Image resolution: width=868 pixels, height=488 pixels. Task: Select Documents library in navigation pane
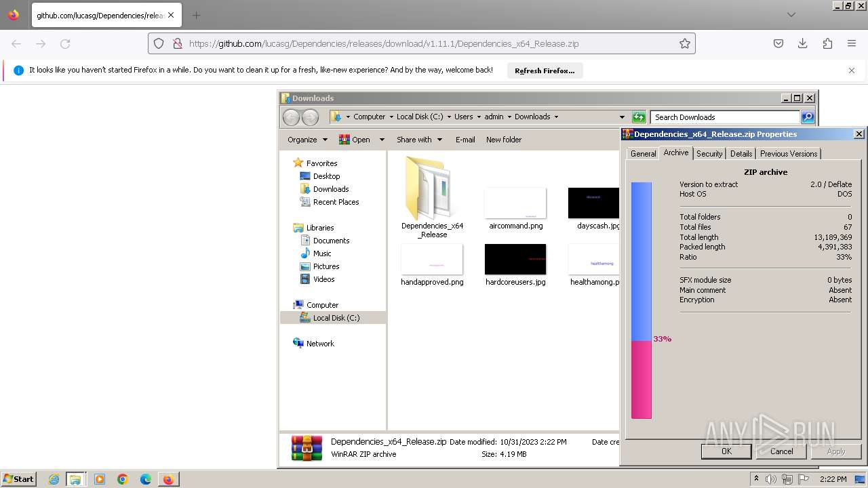tap(331, 241)
